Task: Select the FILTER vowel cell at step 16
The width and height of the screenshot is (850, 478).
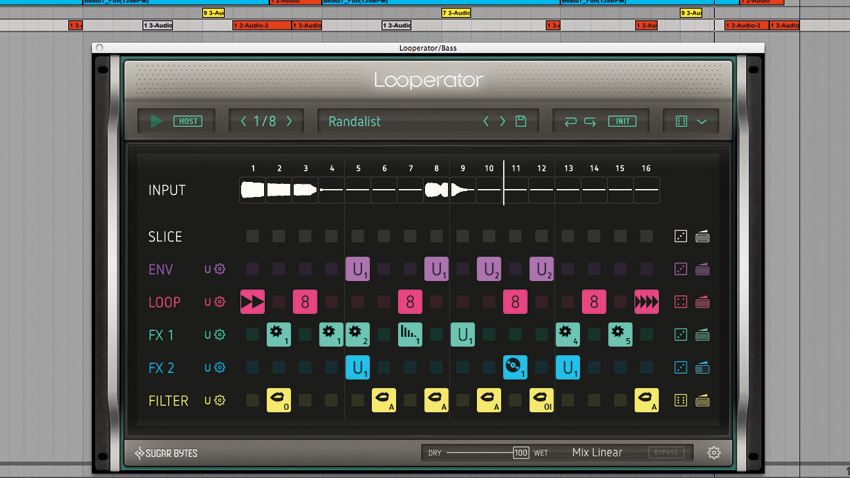Action: pos(647,401)
